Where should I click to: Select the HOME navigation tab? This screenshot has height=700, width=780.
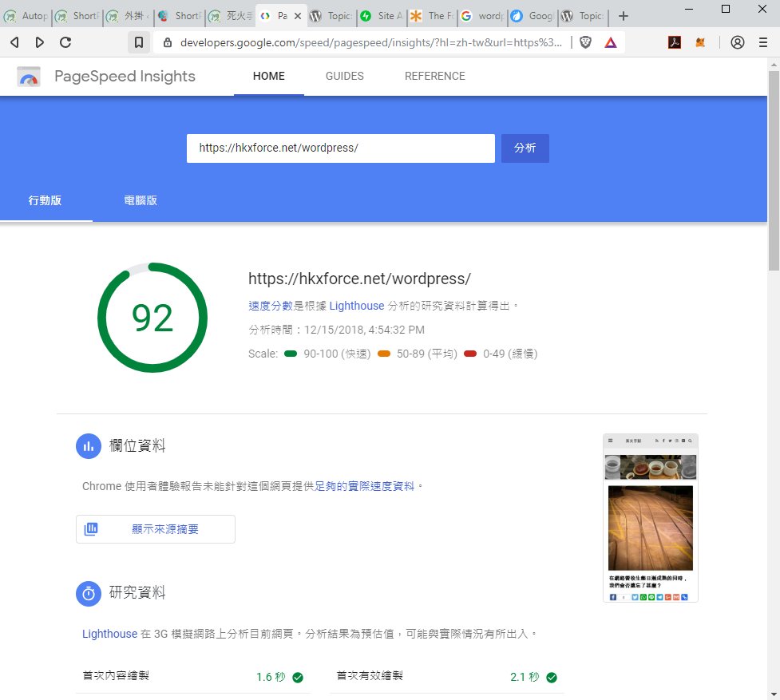click(268, 76)
